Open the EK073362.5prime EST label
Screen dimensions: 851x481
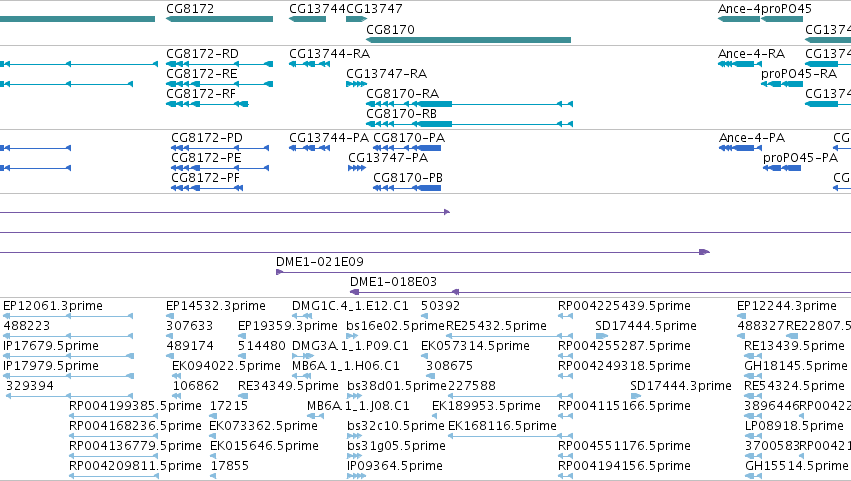263,426
